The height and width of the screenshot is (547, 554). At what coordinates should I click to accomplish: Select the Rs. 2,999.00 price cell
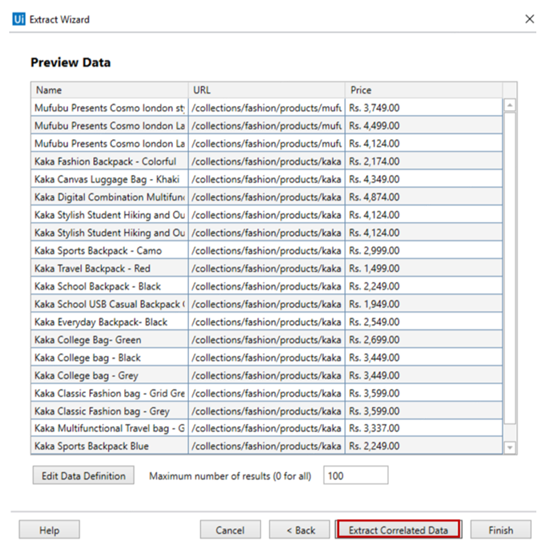(x=424, y=251)
